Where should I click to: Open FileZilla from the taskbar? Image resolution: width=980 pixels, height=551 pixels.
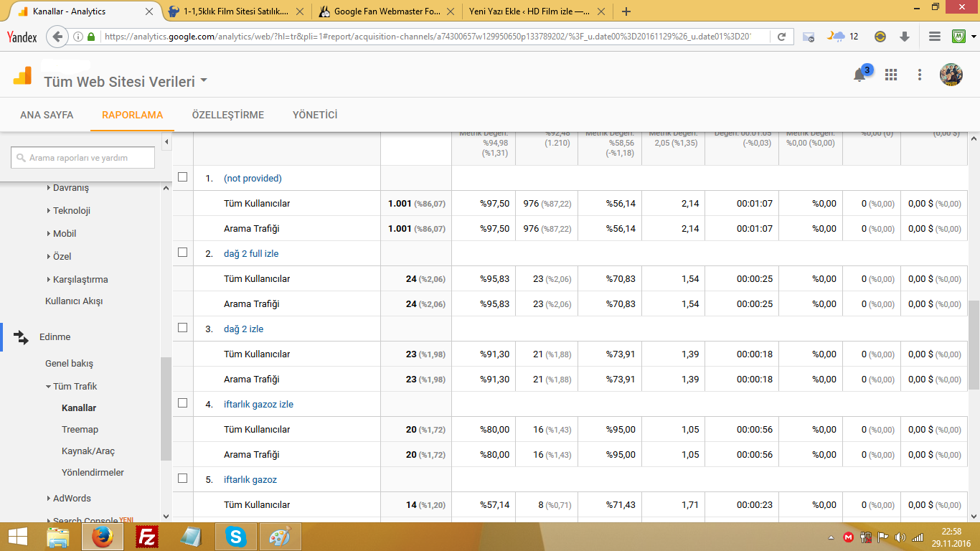(147, 537)
